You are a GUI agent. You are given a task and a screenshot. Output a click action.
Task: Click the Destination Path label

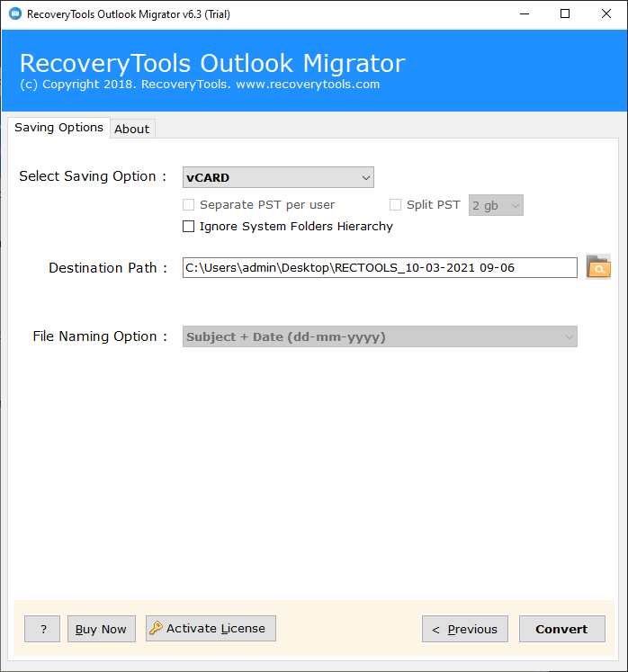(x=108, y=268)
